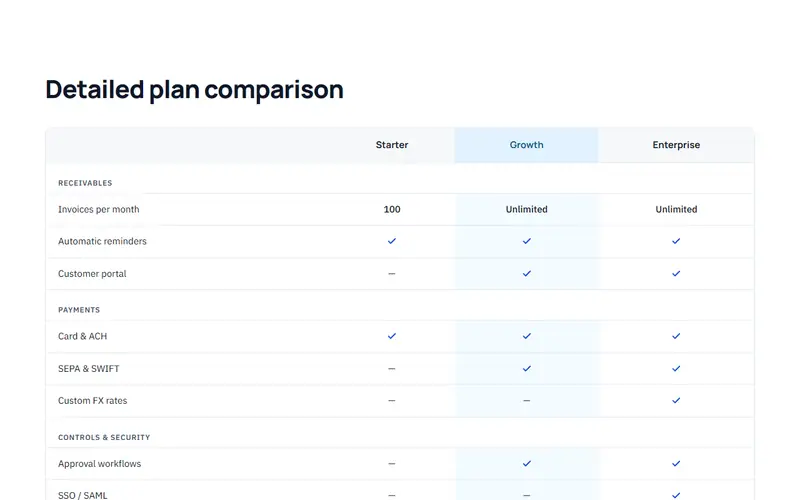Click the Growth dash for Custom FX rates
This screenshot has width=800, height=500.
[x=527, y=401]
